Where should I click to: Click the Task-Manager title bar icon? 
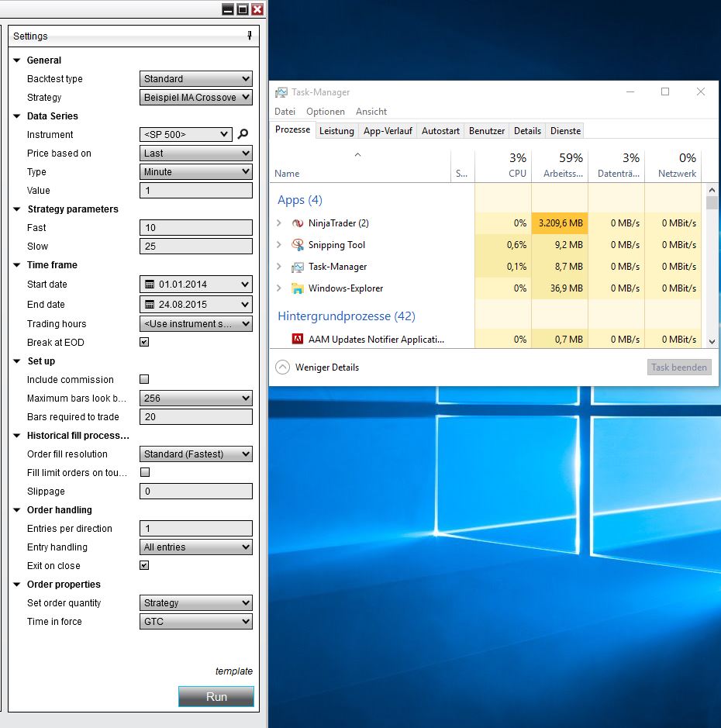pos(281,92)
